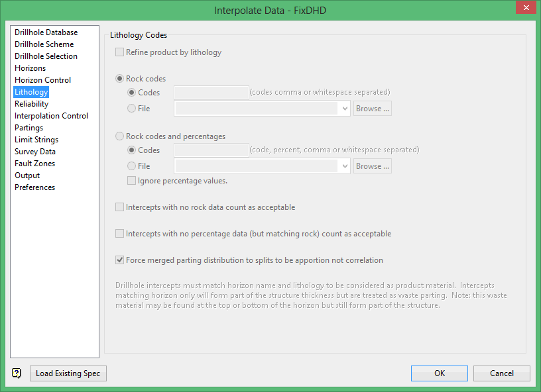Click Browse button for Rock codes file

(x=372, y=109)
